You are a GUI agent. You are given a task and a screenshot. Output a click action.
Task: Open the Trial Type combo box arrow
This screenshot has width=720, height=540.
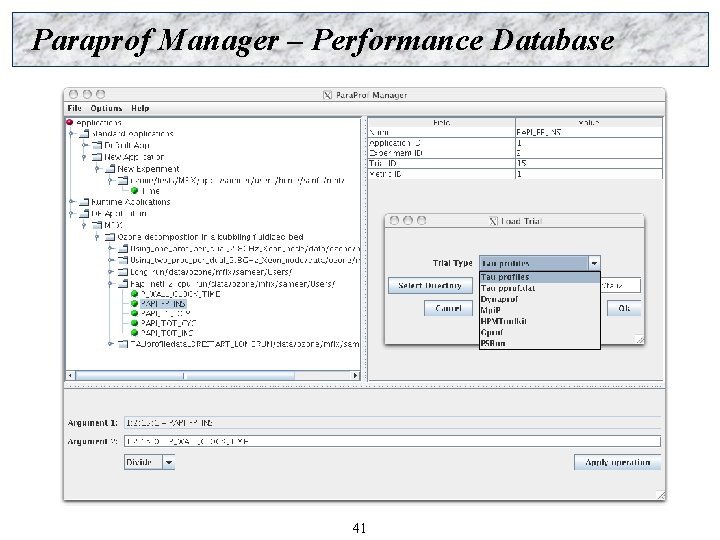click(594, 263)
